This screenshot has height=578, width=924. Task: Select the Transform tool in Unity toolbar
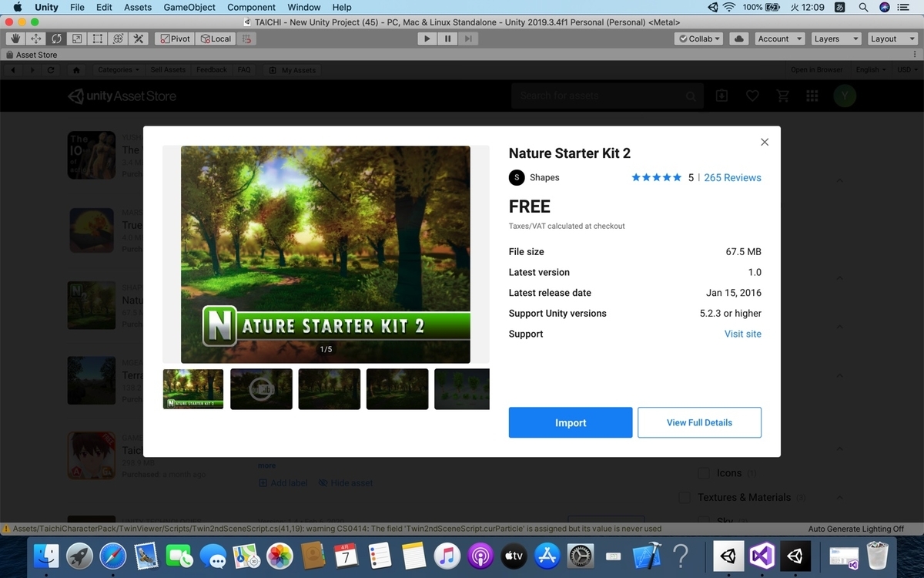[119, 39]
